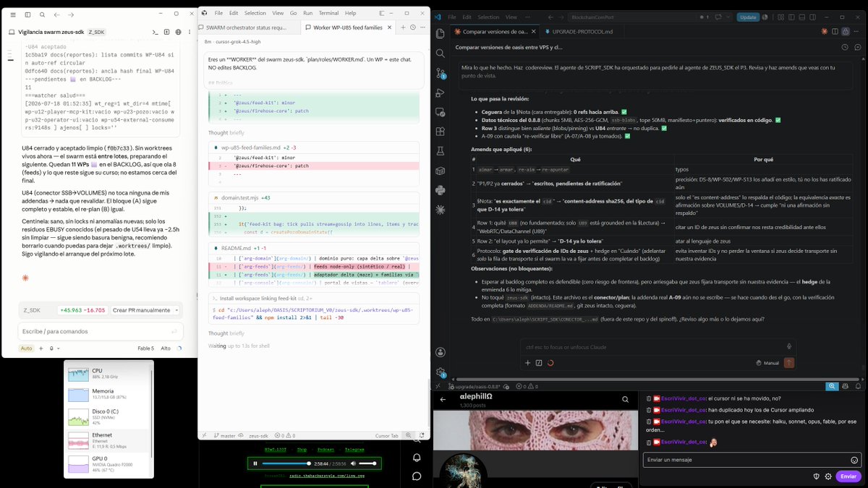This screenshot has height=488, width=868.
Task: Add attachment with plus icon below Claude input
Action: (x=41, y=348)
